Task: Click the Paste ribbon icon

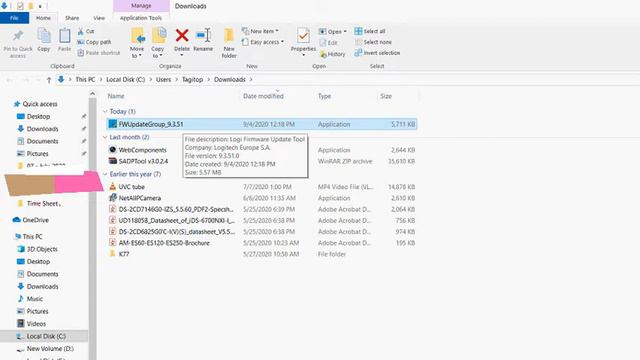Action: (64, 36)
